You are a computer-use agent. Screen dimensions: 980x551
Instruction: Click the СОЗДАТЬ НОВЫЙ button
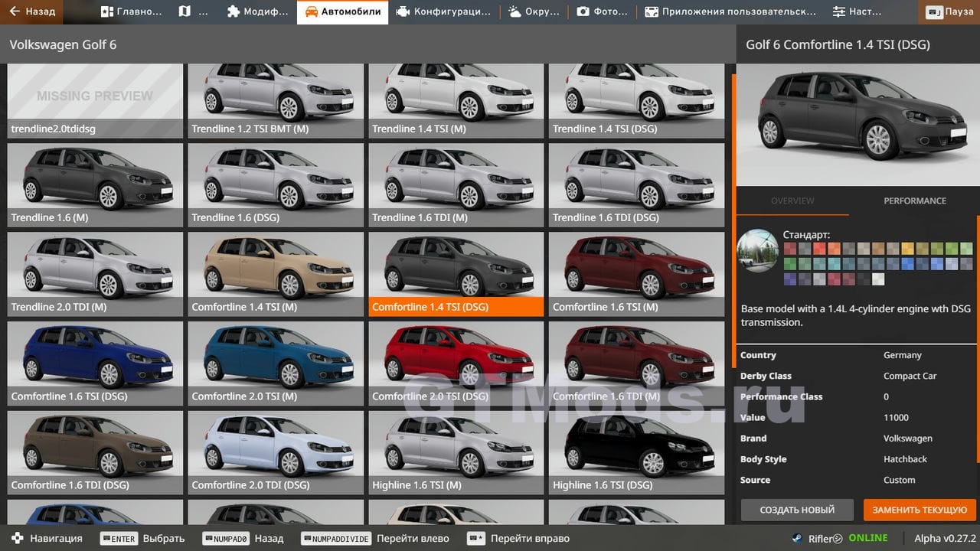point(797,510)
